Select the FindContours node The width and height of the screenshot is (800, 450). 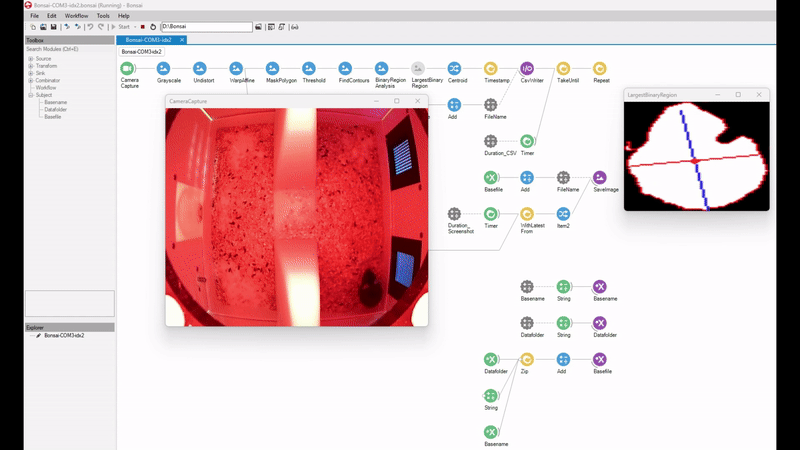345,68
